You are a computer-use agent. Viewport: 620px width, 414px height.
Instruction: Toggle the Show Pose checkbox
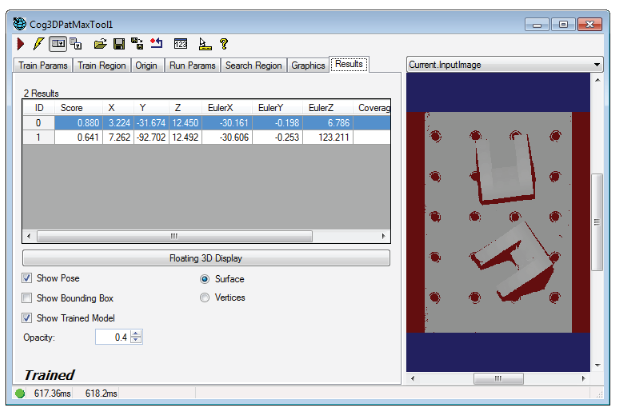pyautogui.click(x=26, y=278)
